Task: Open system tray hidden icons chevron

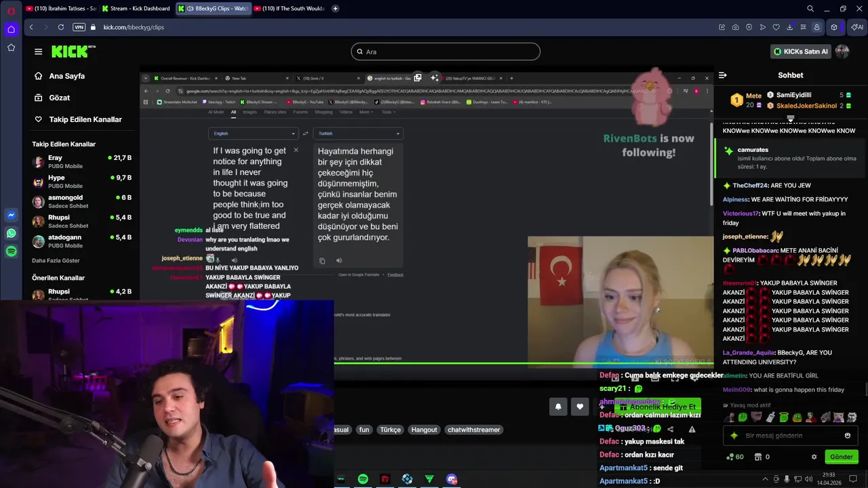Action: click(x=765, y=479)
